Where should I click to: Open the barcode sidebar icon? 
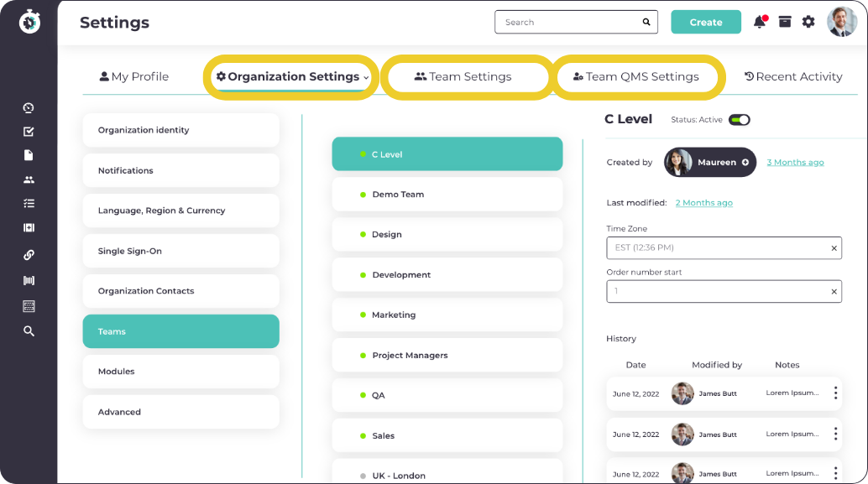29,280
